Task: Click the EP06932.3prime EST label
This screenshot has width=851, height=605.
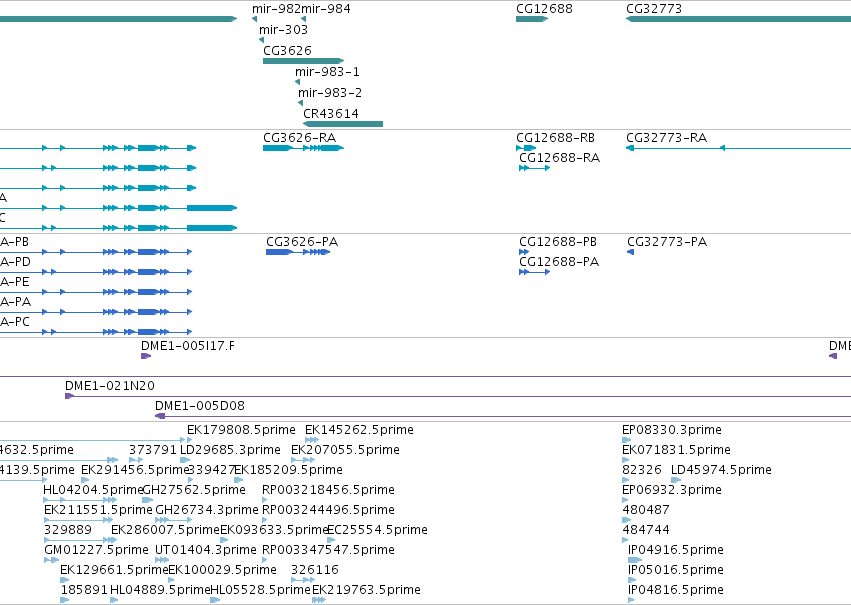Action: pos(672,490)
